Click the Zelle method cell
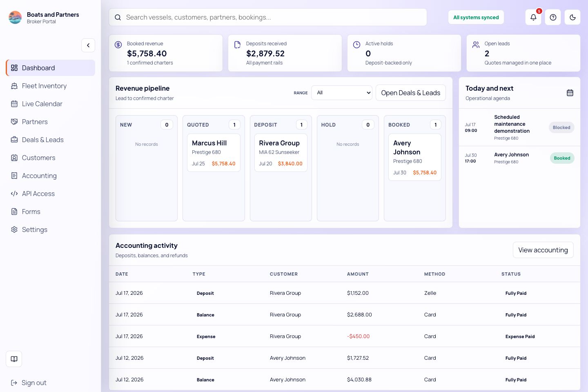The height and width of the screenshot is (392, 588). tap(430, 293)
